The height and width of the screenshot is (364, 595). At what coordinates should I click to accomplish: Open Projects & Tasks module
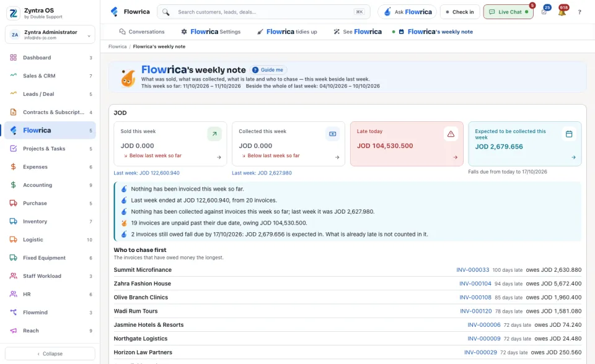point(50,149)
